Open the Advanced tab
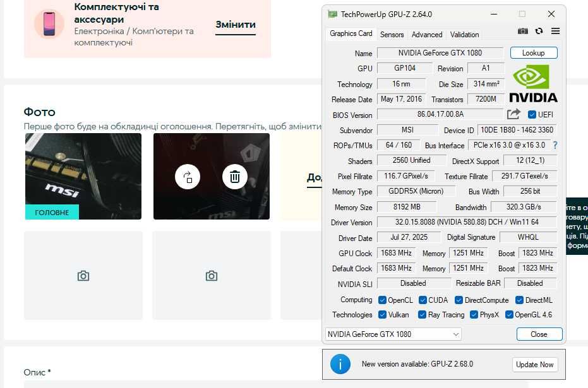The image size is (588, 388). (427, 35)
